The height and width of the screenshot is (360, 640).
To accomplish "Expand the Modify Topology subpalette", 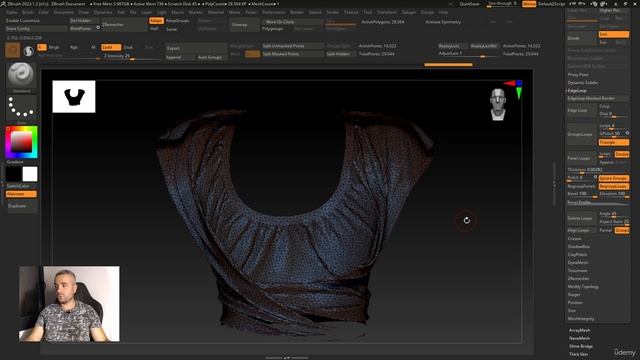I will [583, 287].
